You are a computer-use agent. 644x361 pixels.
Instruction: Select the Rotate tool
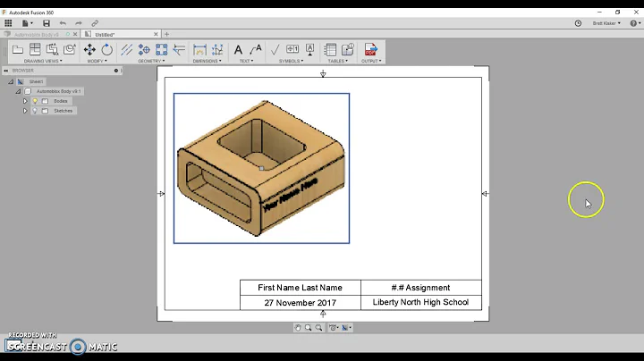pyautogui.click(x=106, y=50)
